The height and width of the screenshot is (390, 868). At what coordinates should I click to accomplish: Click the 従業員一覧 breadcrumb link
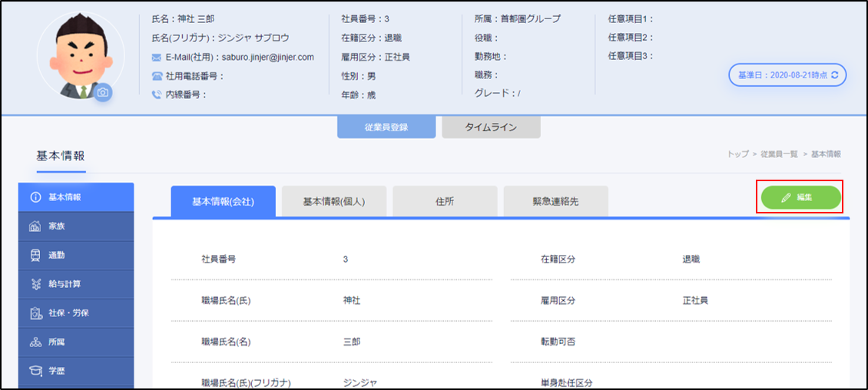pos(781,154)
